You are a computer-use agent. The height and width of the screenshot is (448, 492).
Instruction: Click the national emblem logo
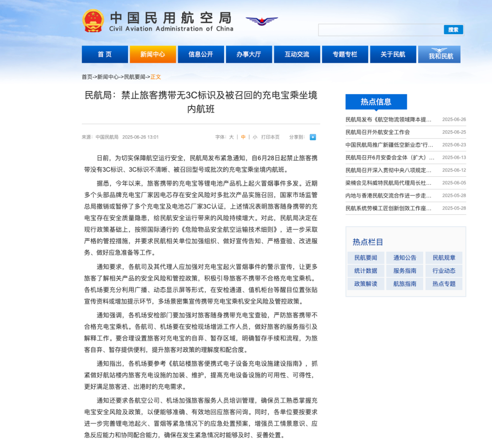click(x=93, y=20)
